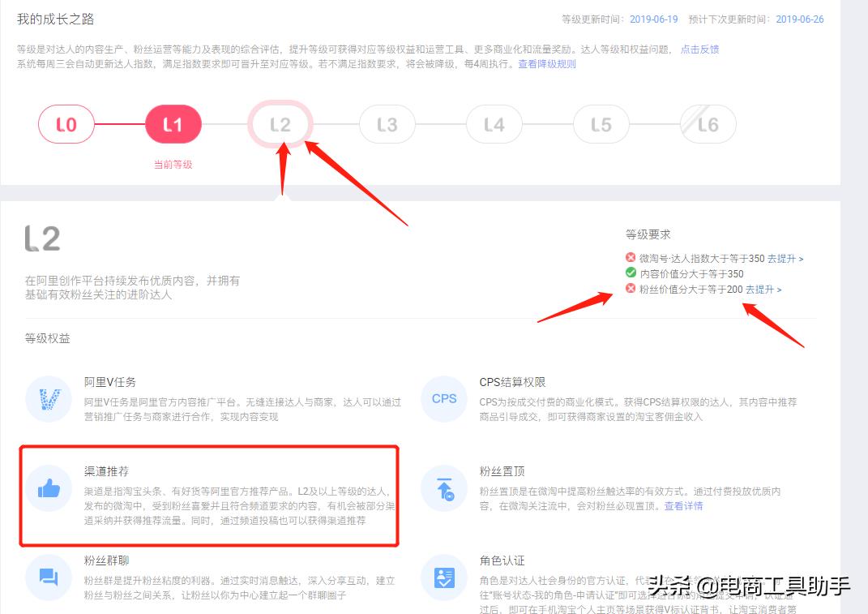Screen dimensions: 868x614
Task: Click 去提升 next to 粉丝价值分 requirement
Action: [x=760, y=289]
